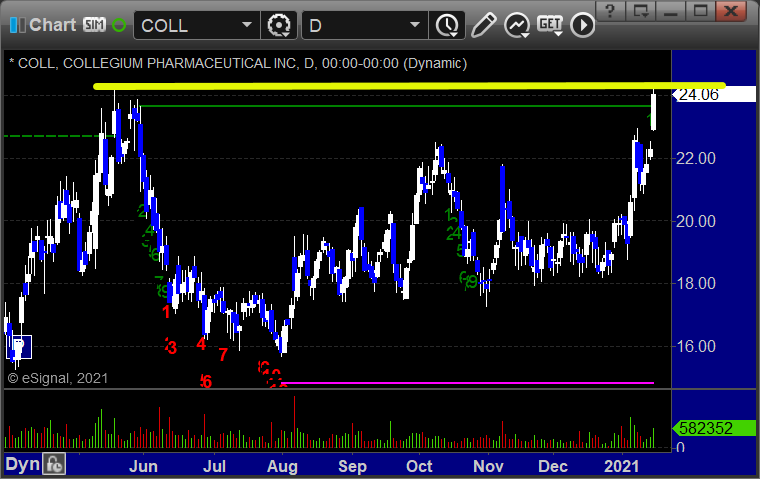The height and width of the screenshot is (479, 760).
Task: Open the studies line chart icon
Action: (517, 25)
